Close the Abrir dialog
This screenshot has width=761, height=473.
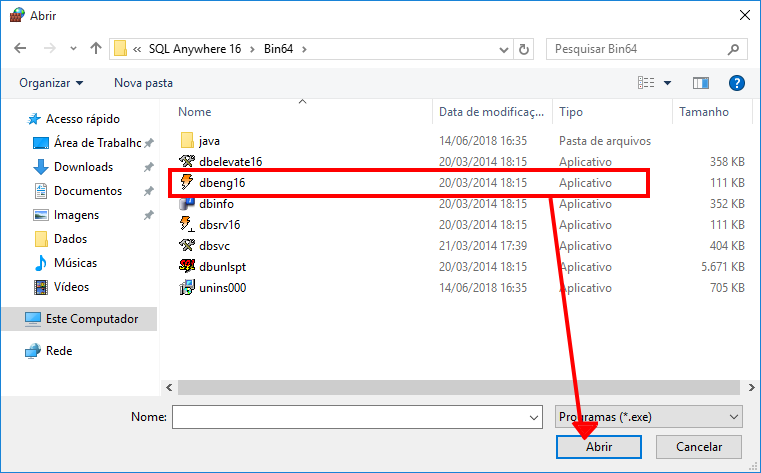point(744,16)
